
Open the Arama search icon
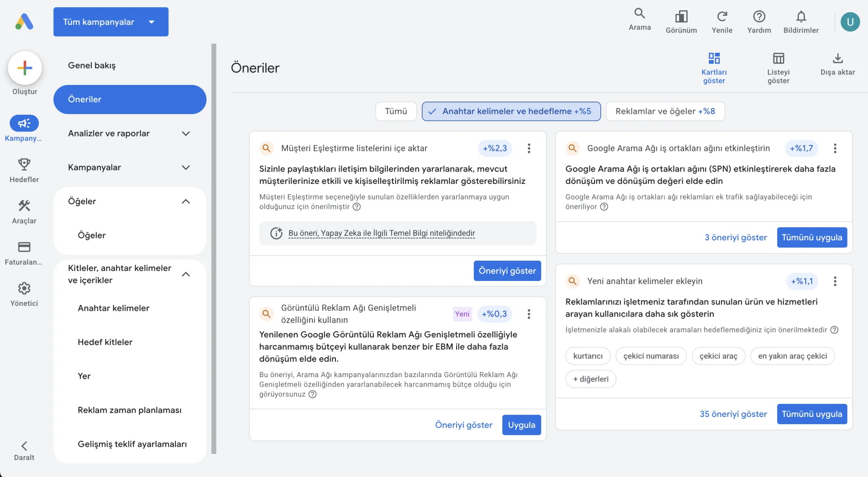[x=639, y=14]
